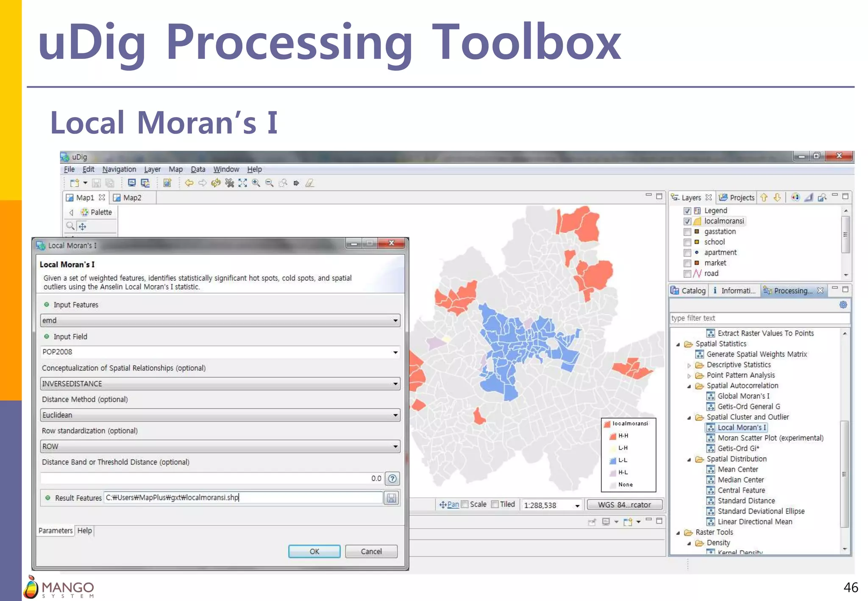The image size is (868, 601).
Task: Click the zoom out magnifier toolbar icon
Action: (269, 183)
